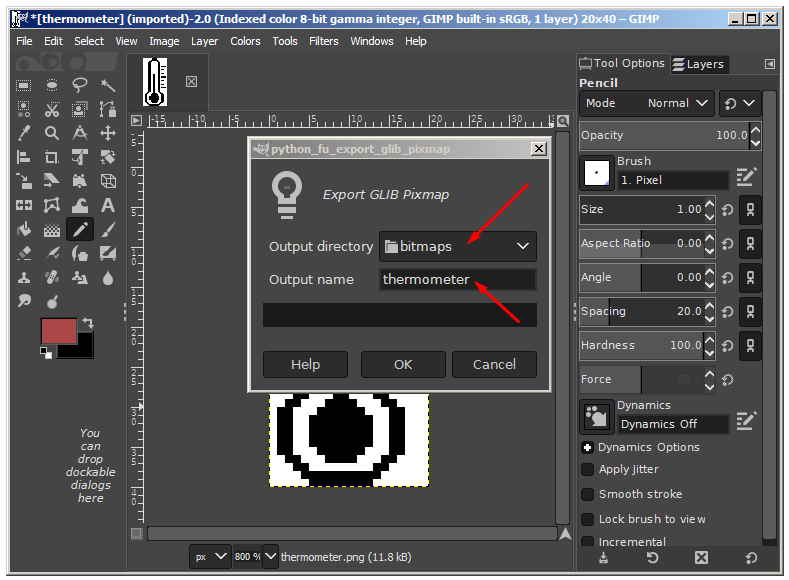Reset tool options to defaults icon
Image resolution: width=789 pixels, height=580 pixels.
click(751, 557)
